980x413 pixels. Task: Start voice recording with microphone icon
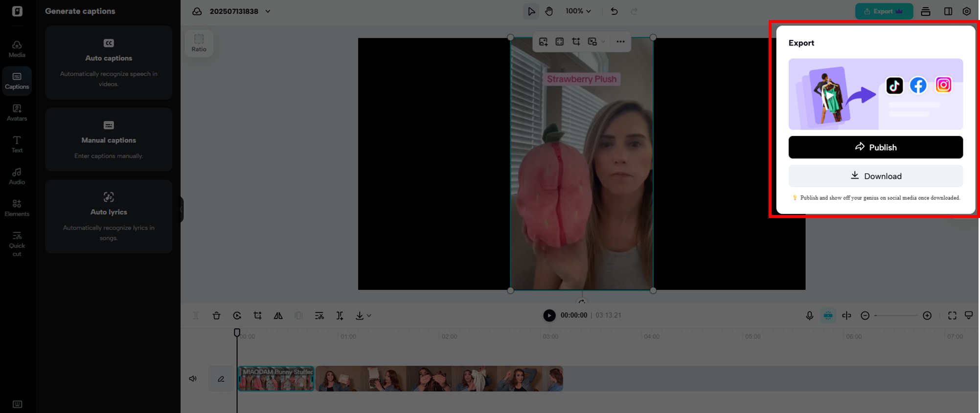click(809, 316)
